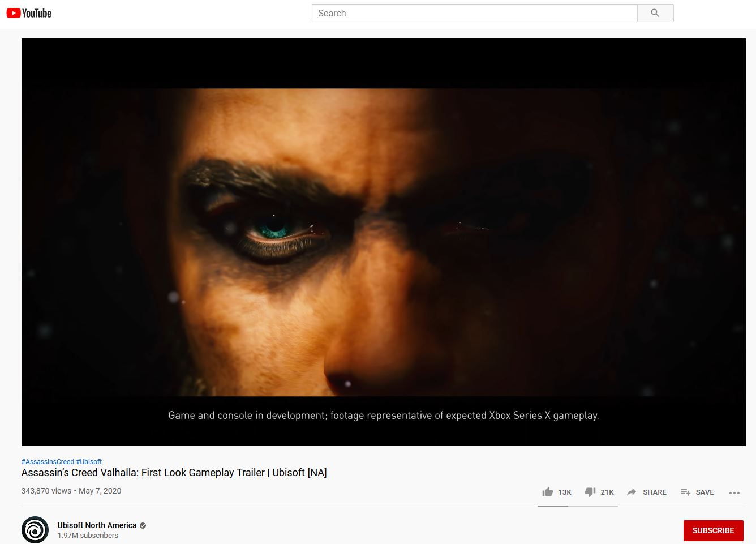The height and width of the screenshot is (544, 756).
Task: Click the 1.97M subscribers text
Action: pos(88,536)
